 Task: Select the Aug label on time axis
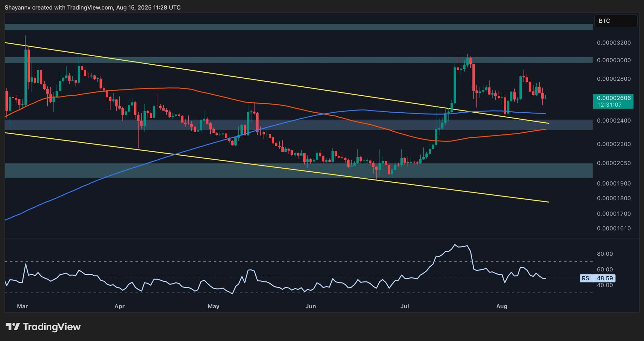tap(502, 306)
